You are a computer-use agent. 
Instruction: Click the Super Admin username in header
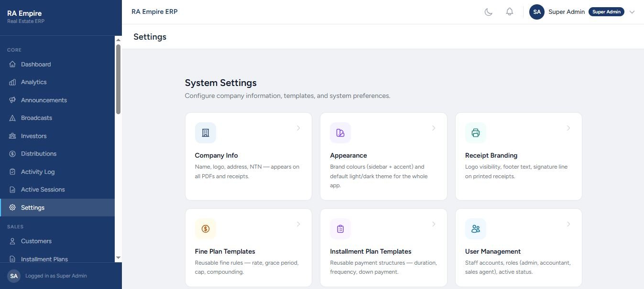pyautogui.click(x=567, y=12)
